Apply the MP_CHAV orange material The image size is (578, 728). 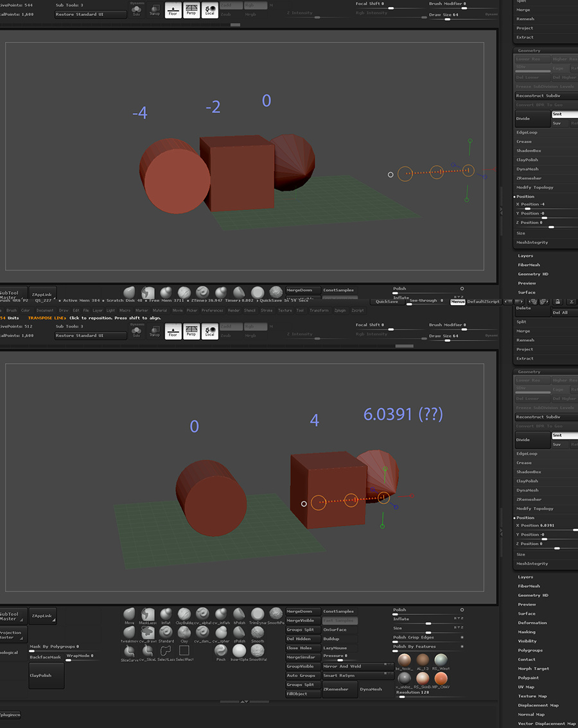click(441, 679)
